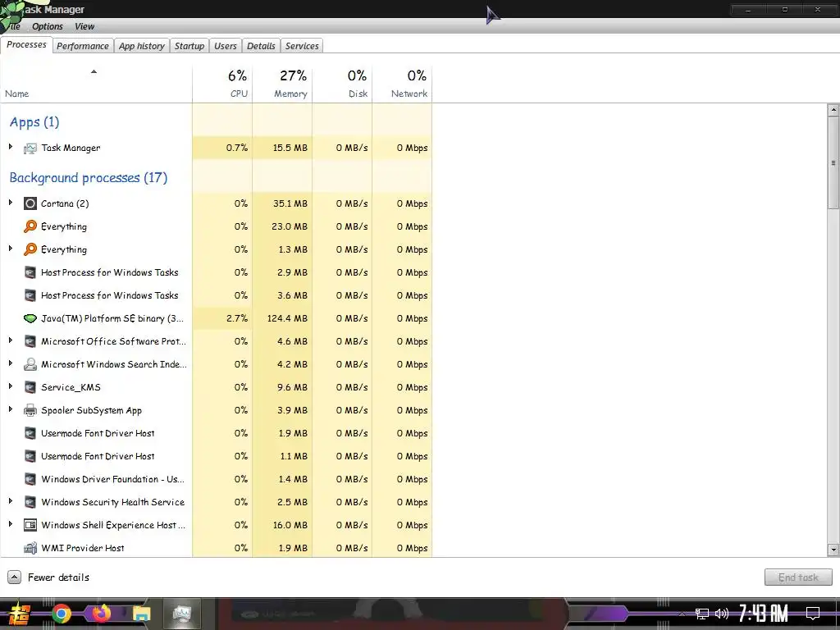This screenshot has height=630, width=840.
Task: Switch to the App history tab
Action: (x=141, y=46)
